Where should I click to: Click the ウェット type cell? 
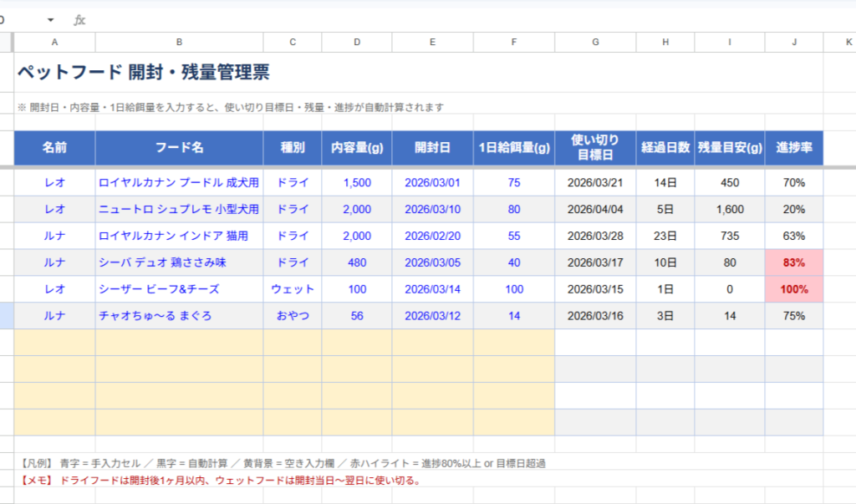coord(293,289)
